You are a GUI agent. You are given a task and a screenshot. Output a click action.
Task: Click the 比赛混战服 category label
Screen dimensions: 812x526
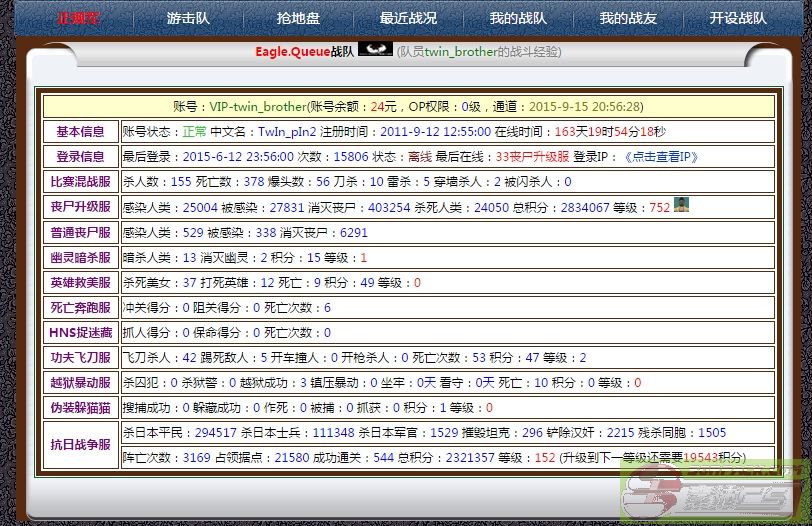pos(80,182)
